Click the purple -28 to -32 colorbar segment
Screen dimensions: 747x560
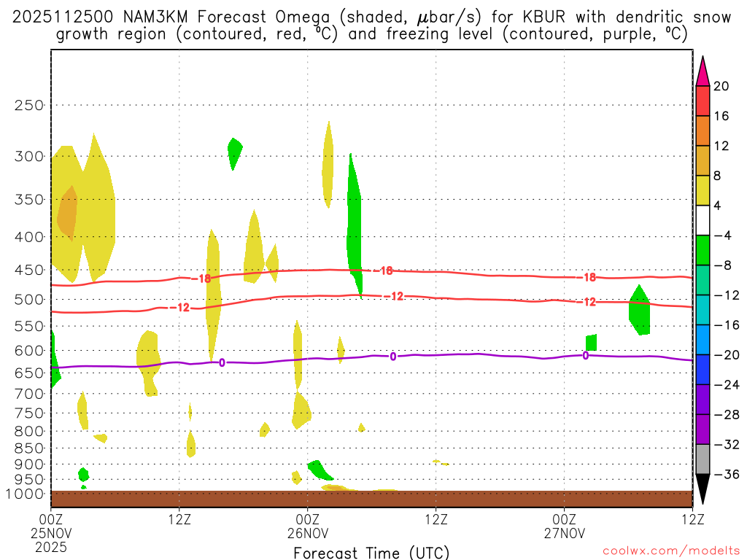703,429
